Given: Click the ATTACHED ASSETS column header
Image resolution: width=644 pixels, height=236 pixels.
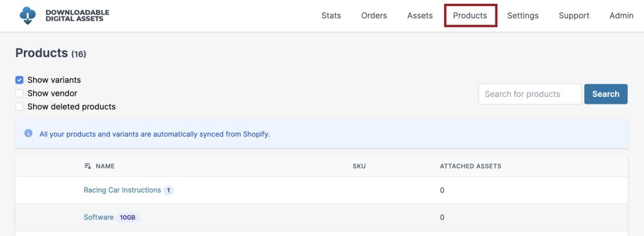Looking at the screenshot, I should click(x=470, y=166).
